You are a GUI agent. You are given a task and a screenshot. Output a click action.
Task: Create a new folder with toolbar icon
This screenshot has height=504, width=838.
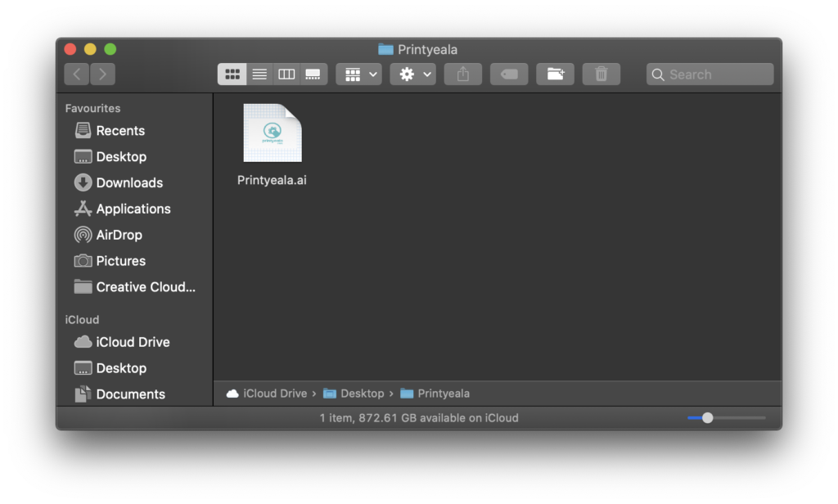(x=555, y=74)
